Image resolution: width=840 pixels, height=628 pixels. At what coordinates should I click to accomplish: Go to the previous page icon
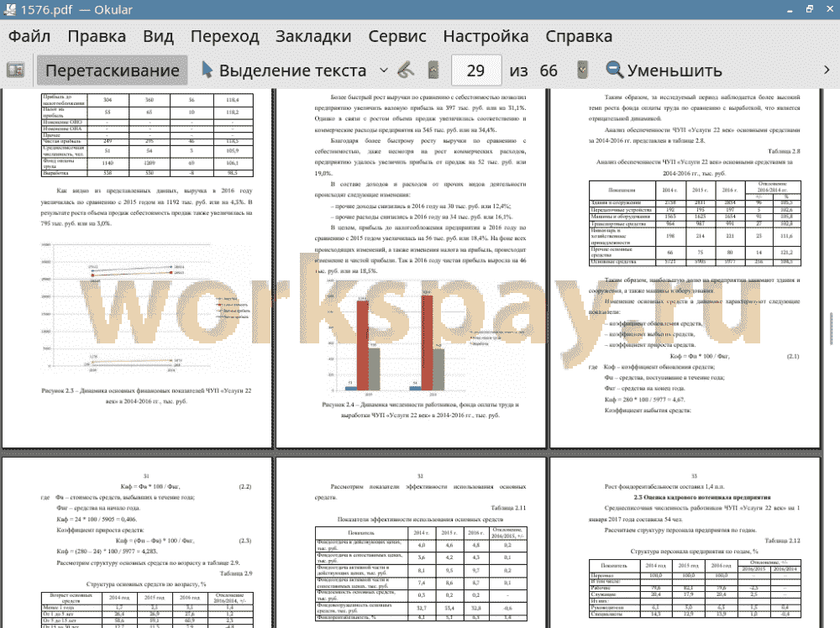click(433, 71)
